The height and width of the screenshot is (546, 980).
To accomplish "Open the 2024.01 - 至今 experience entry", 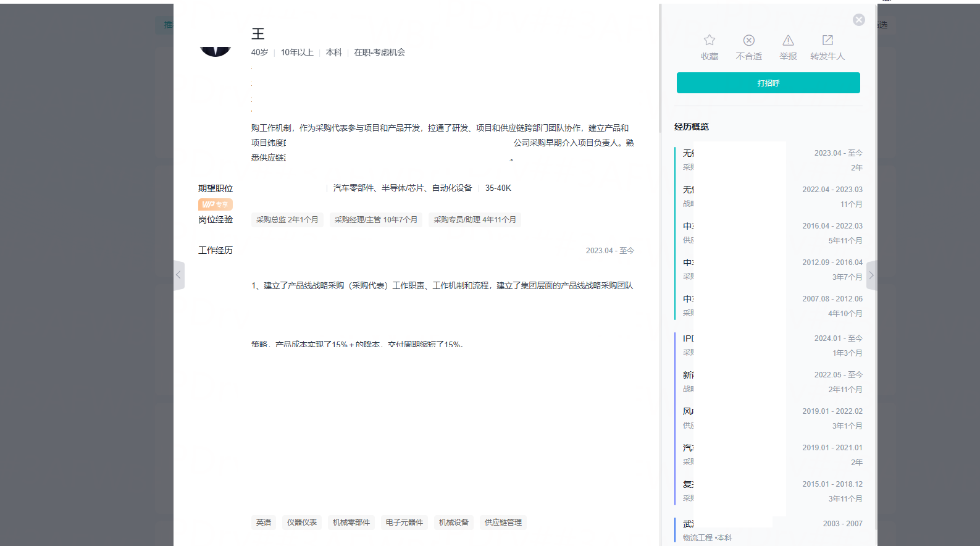I will [x=769, y=345].
